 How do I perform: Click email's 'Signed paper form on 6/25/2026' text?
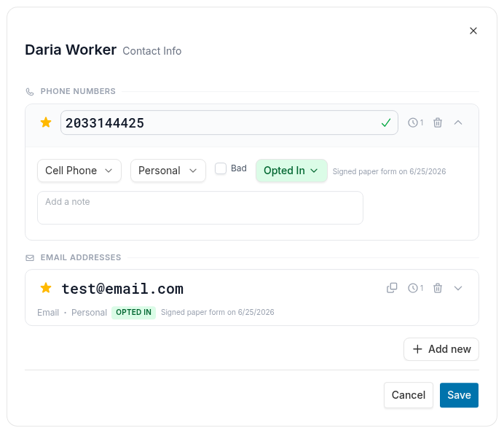[x=218, y=313]
